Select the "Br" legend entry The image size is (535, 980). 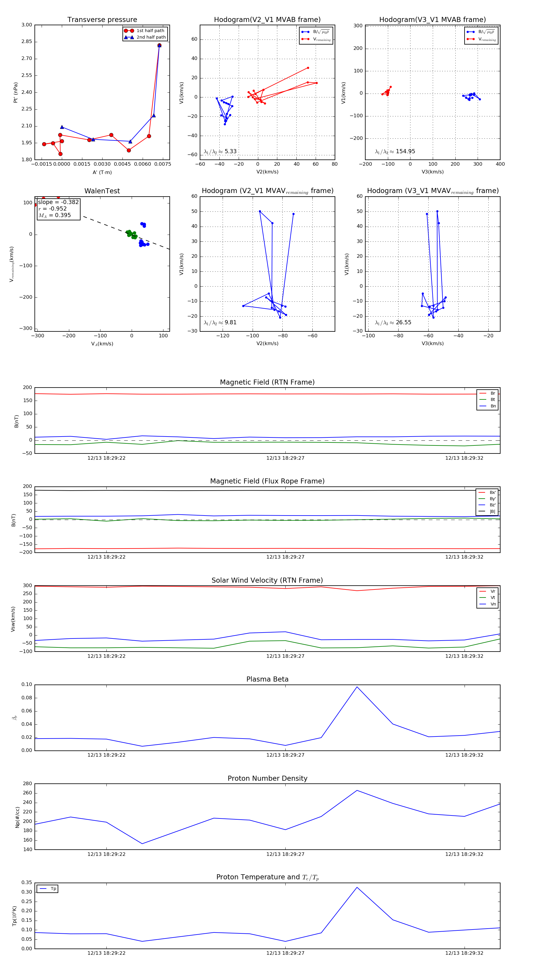click(x=487, y=393)
